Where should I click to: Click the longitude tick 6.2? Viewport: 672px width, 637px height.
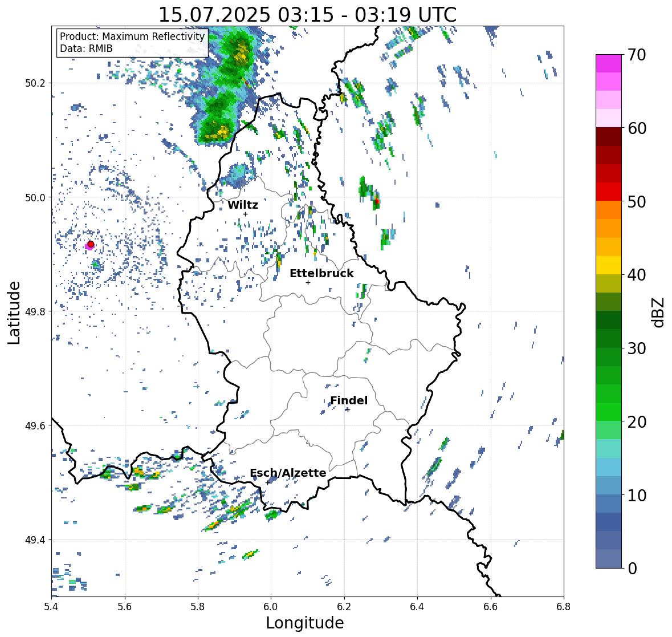point(344,607)
